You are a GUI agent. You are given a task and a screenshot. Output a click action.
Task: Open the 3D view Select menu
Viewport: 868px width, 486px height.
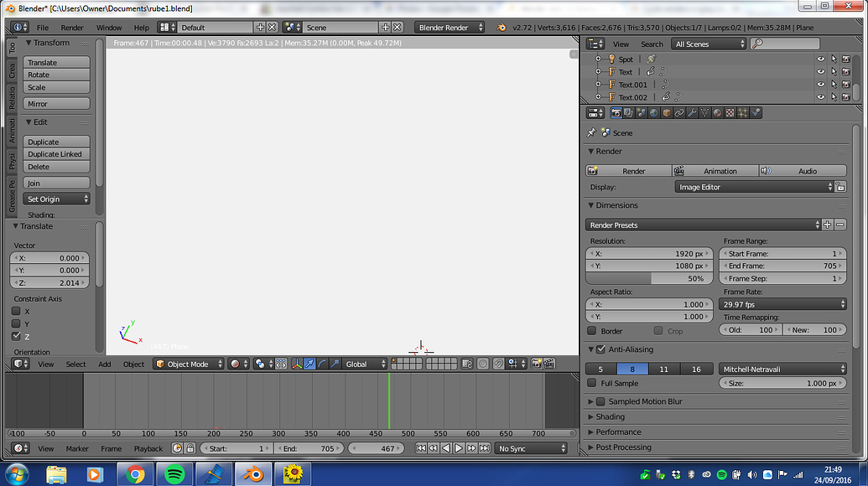(75, 364)
